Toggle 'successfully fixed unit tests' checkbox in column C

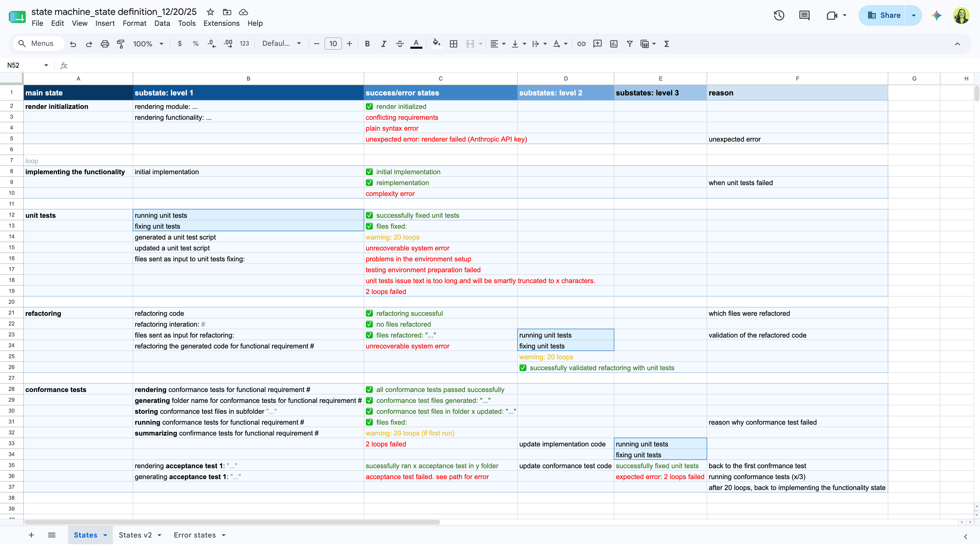click(369, 215)
